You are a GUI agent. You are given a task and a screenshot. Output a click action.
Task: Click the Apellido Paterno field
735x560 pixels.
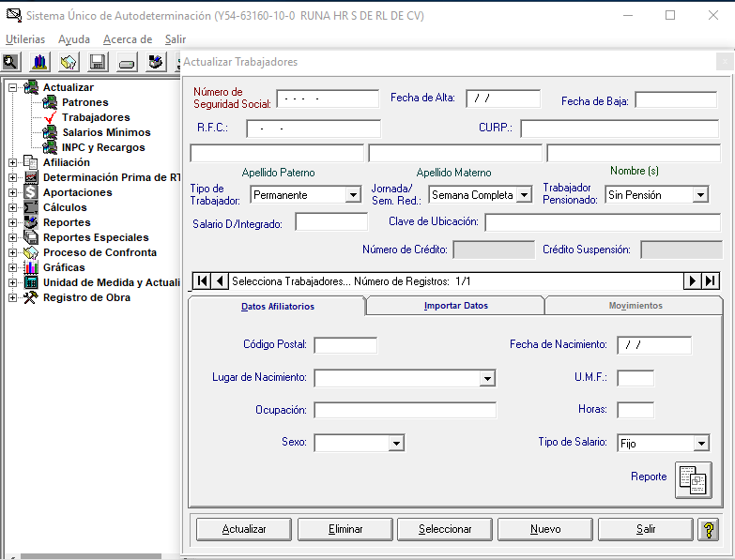[277, 153]
